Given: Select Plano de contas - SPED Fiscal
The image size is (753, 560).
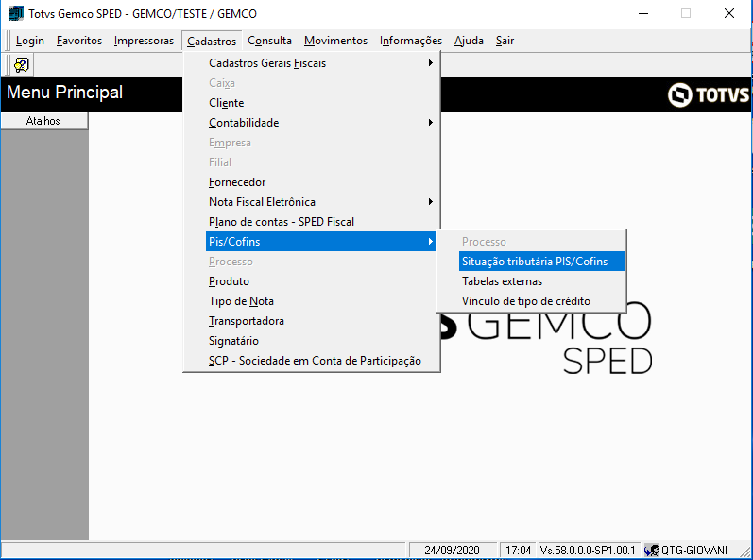Looking at the screenshot, I should (x=320, y=222).
